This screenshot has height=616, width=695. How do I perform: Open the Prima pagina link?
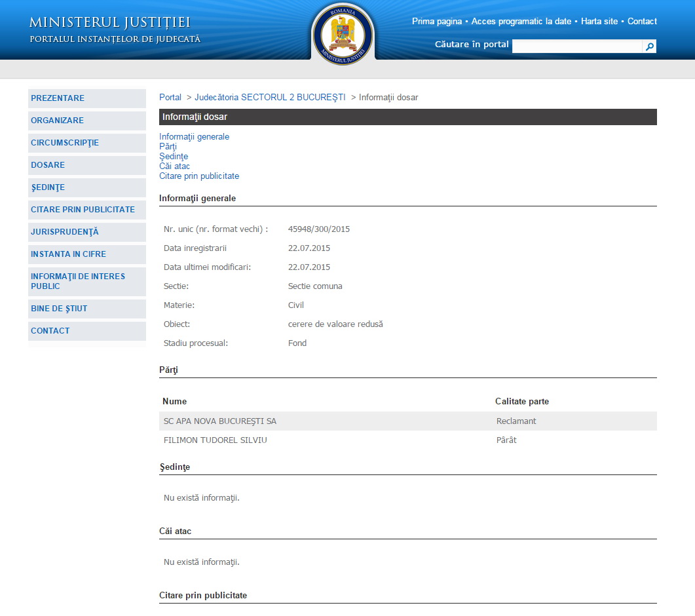coord(437,22)
